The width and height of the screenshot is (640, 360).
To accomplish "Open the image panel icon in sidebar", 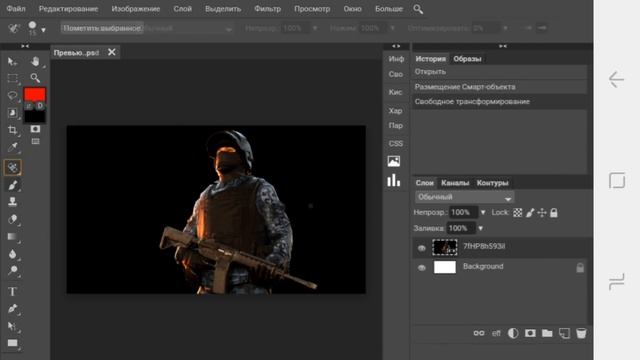I will coord(394,161).
